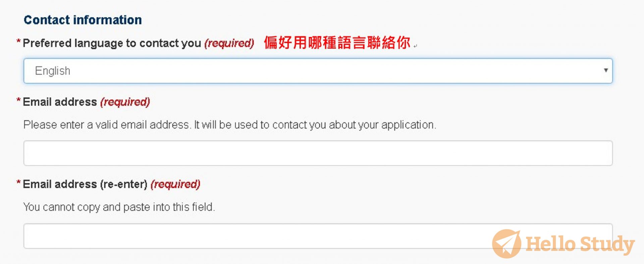Click the asterisk next to Email address
Screen dimensions: 644x264
18,99
